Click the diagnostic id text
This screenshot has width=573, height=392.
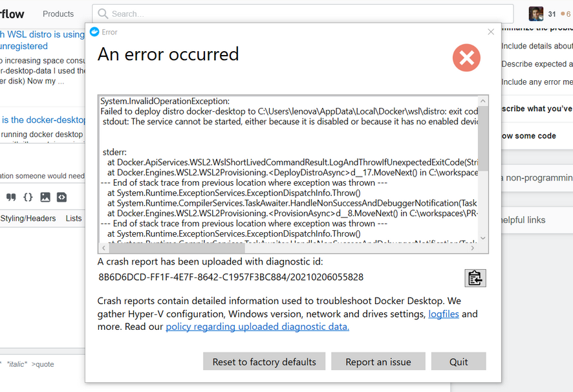pyautogui.click(x=231, y=277)
